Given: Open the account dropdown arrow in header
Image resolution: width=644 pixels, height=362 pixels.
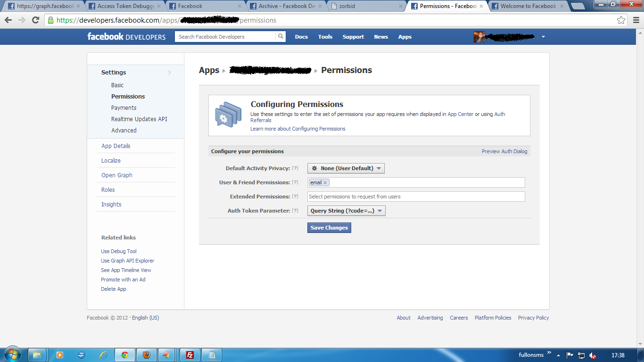Looking at the screenshot, I should click(x=543, y=37).
